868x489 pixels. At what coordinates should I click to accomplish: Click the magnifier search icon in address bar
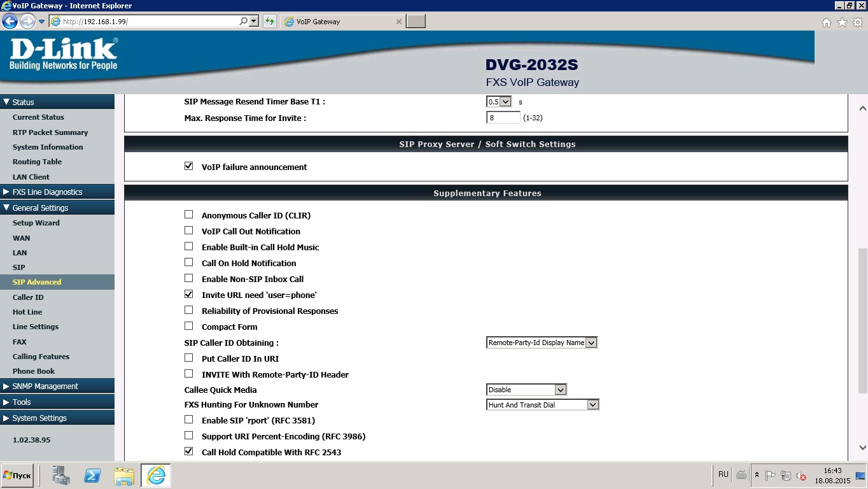[x=244, y=21]
